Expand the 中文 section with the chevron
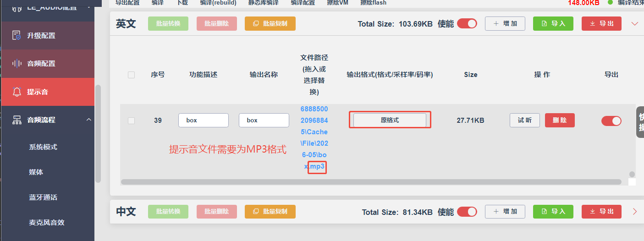The image size is (644, 241). point(635,212)
